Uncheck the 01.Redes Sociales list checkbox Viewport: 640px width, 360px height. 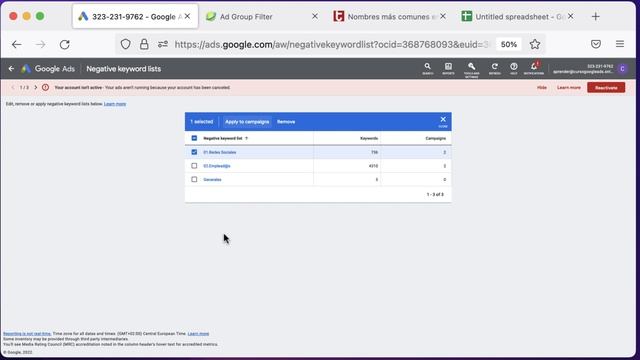point(194,152)
